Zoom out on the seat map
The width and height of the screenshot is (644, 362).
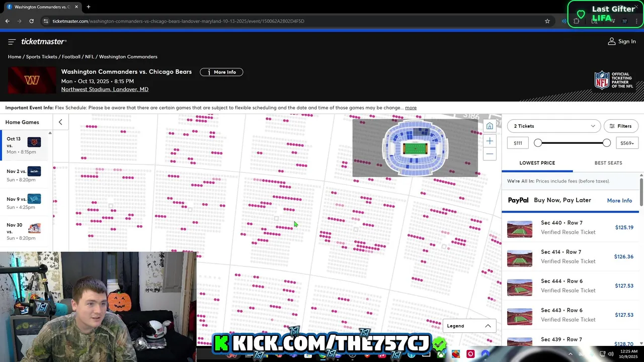490,154
